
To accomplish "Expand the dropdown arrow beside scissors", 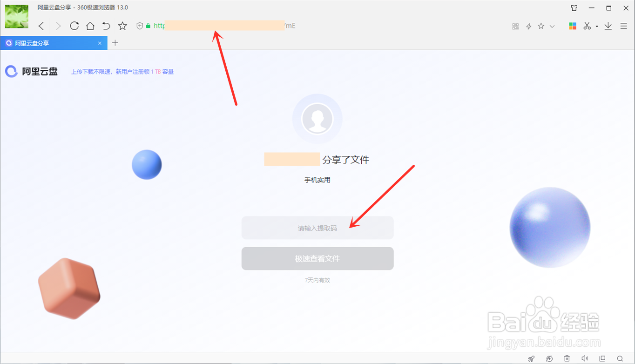I will pyautogui.click(x=597, y=27).
